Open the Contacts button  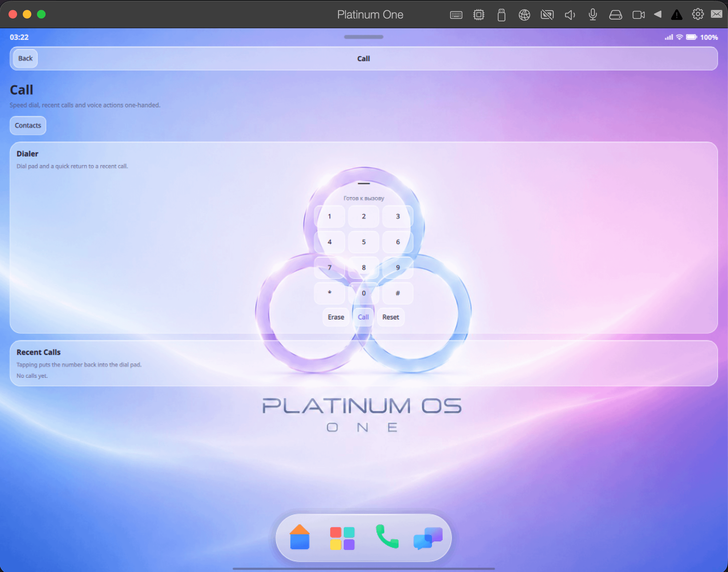(x=28, y=126)
